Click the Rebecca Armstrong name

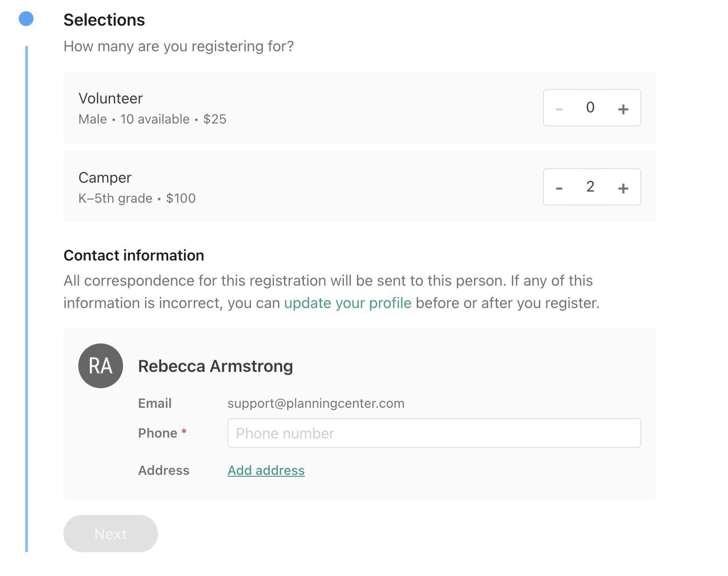coord(215,366)
